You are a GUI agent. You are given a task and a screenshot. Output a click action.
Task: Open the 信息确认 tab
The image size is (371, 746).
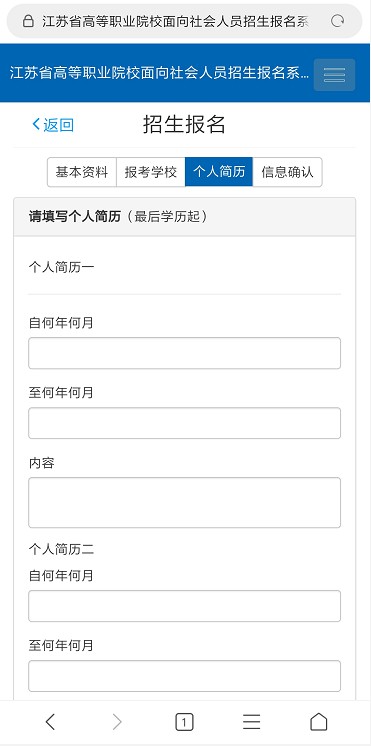[287, 172]
